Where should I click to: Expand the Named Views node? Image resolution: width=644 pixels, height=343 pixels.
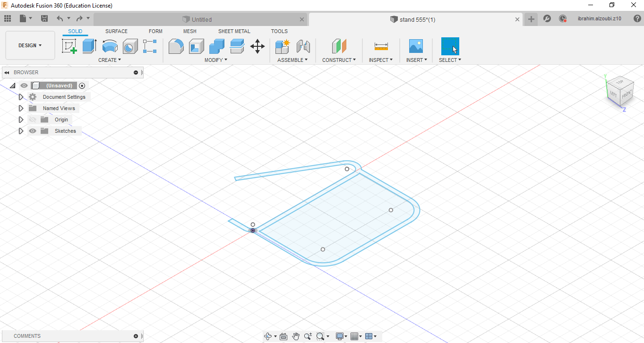(x=21, y=108)
